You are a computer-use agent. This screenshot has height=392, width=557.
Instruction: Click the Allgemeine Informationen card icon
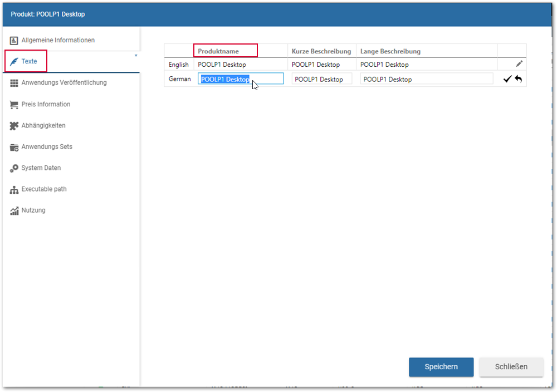(x=14, y=41)
